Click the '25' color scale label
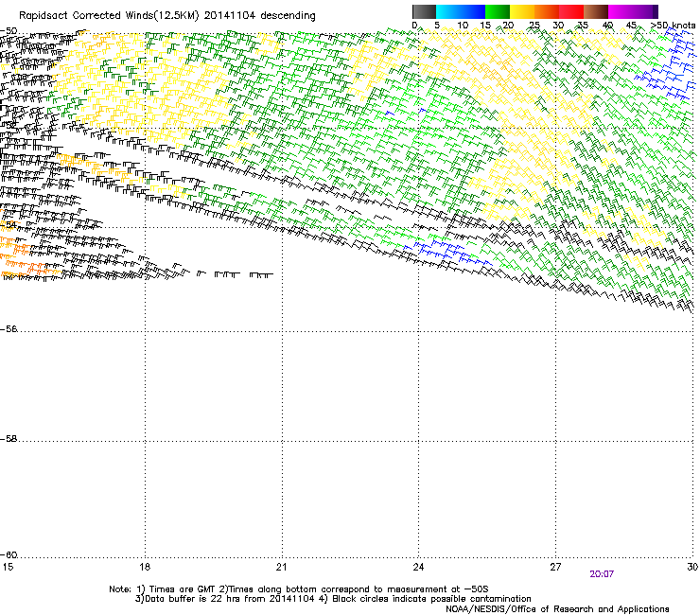This screenshot has height=615, width=700. pyautogui.click(x=534, y=26)
